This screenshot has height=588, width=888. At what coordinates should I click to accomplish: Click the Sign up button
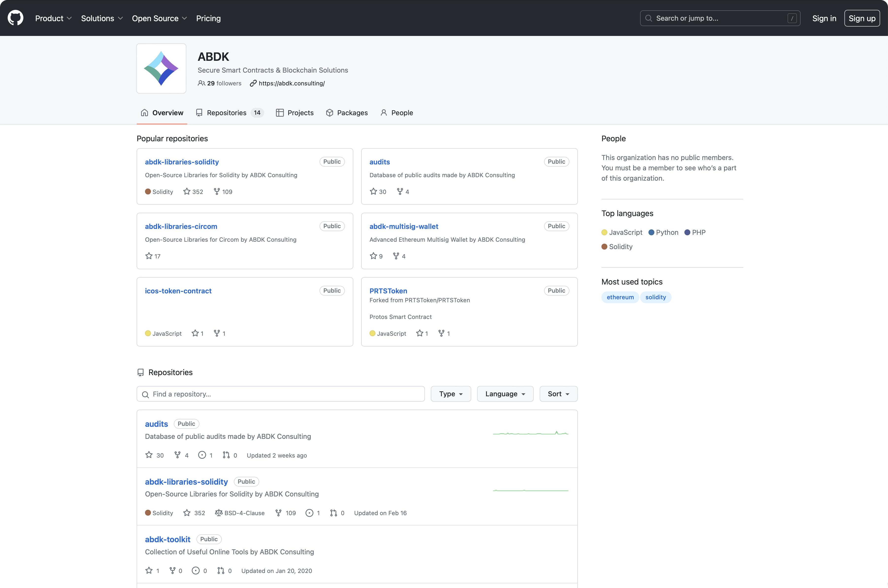(862, 18)
